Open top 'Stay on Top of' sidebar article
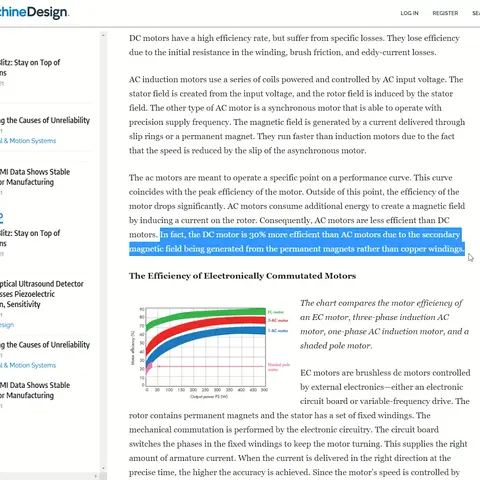Viewport: 480px width, 480px height. (x=30, y=67)
